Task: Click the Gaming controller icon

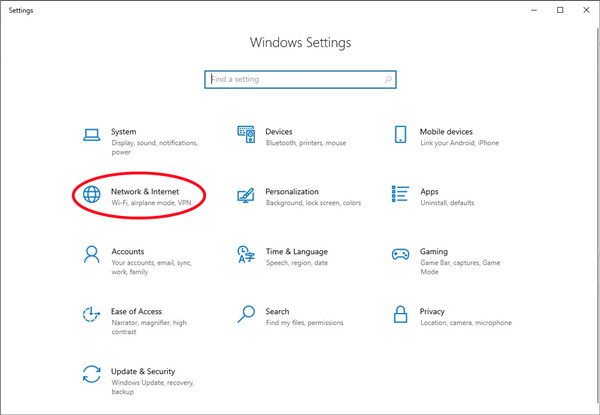Action: 400,254
